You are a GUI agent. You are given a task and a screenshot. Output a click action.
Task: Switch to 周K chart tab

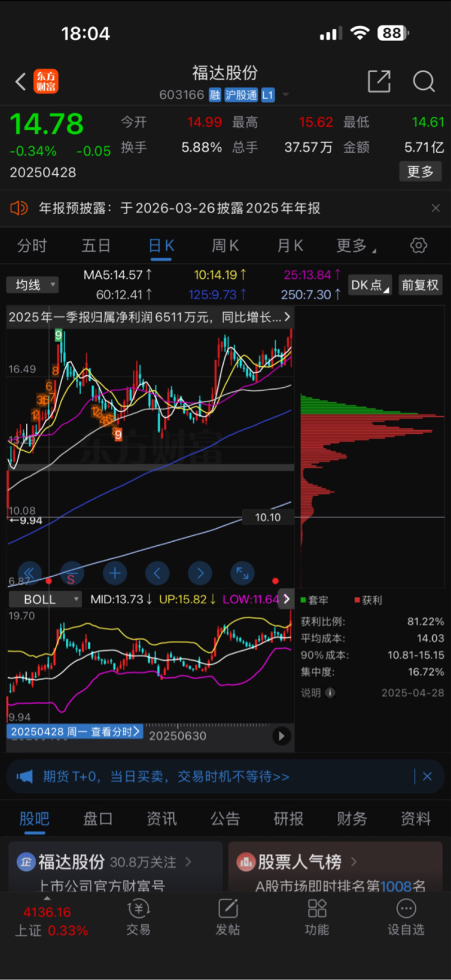(225, 245)
